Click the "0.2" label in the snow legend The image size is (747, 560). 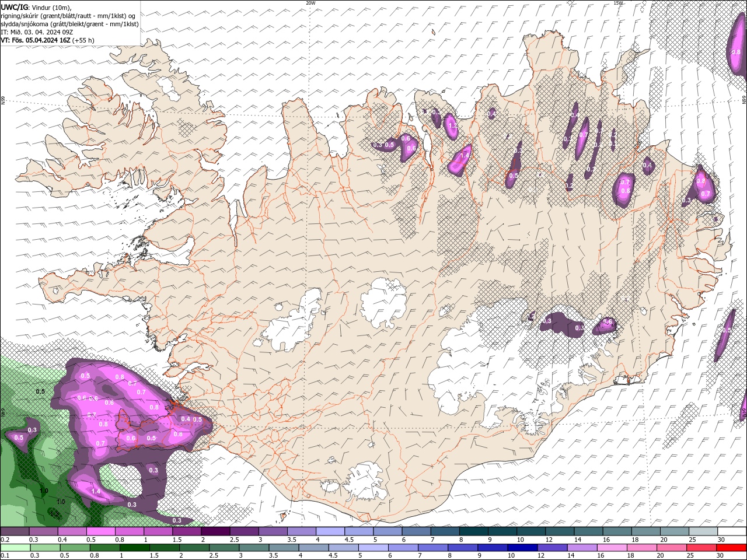(x=5, y=540)
